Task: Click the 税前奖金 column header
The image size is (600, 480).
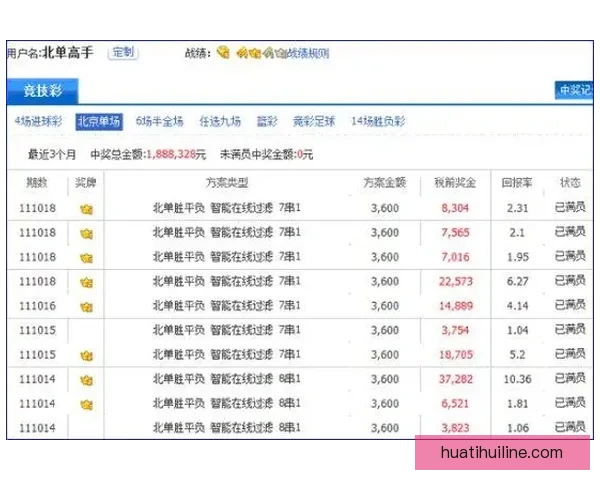Action: point(455,183)
